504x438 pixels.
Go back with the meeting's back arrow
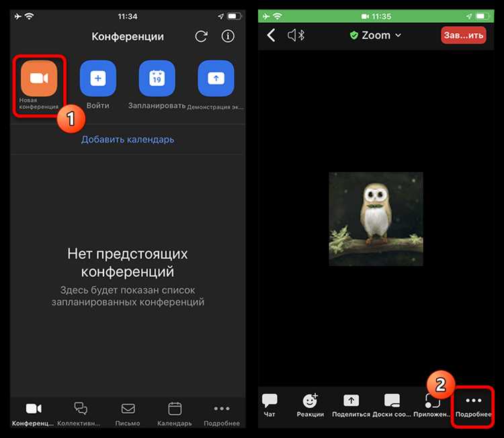pyautogui.click(x=271, y=35)
